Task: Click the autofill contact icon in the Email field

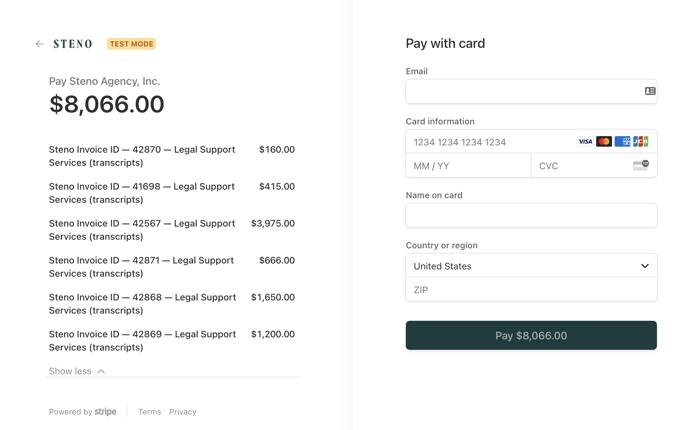Action: click(650, 91)
